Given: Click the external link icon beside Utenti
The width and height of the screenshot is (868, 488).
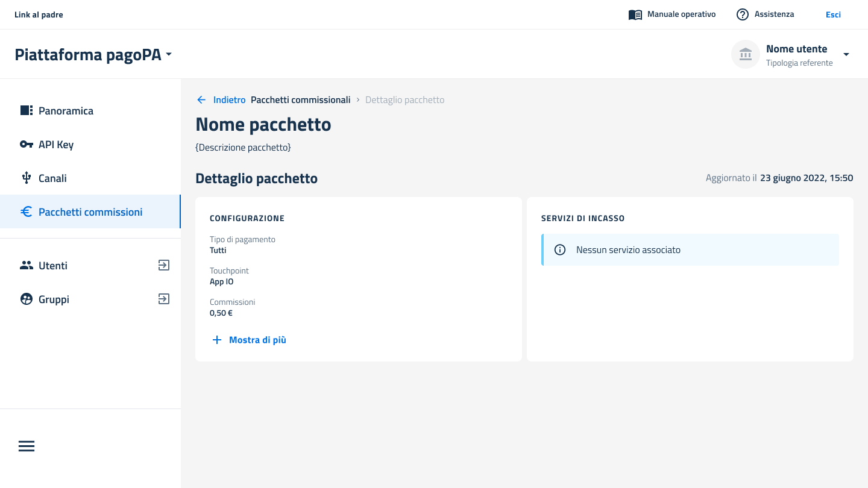Looking at the screenshot, I should pos(163,265).
